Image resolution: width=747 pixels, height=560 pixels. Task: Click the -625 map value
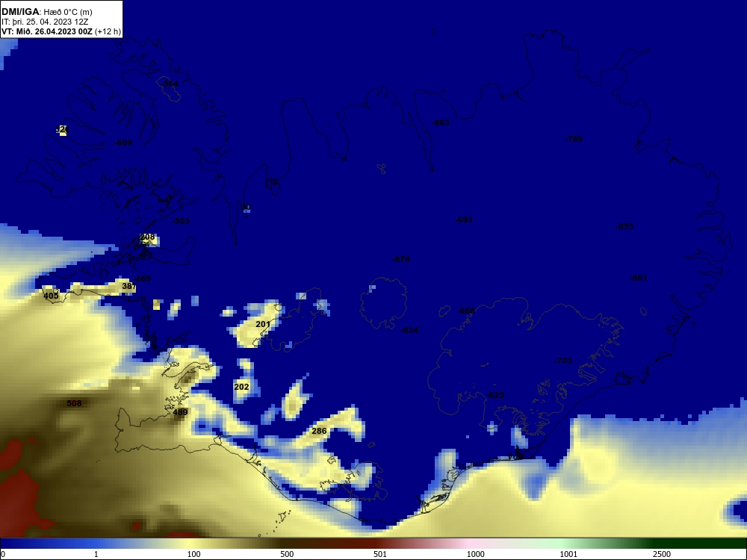[495, 395]
